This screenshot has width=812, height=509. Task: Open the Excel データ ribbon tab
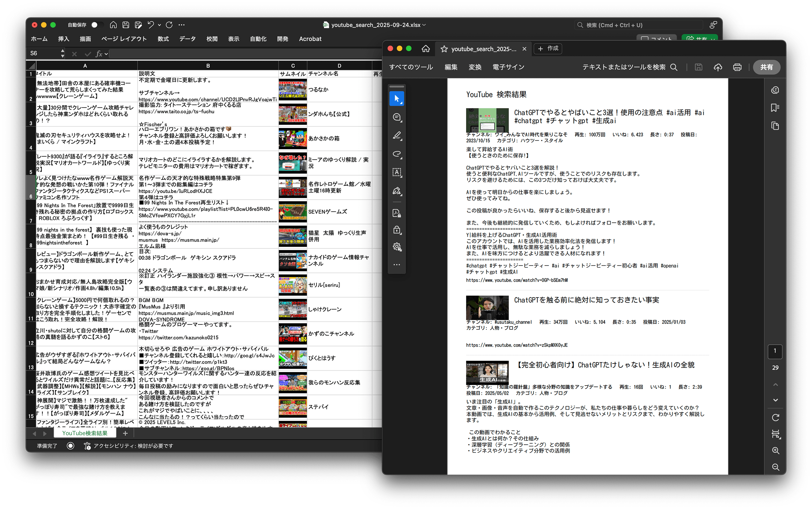click(x=187, y=39)
